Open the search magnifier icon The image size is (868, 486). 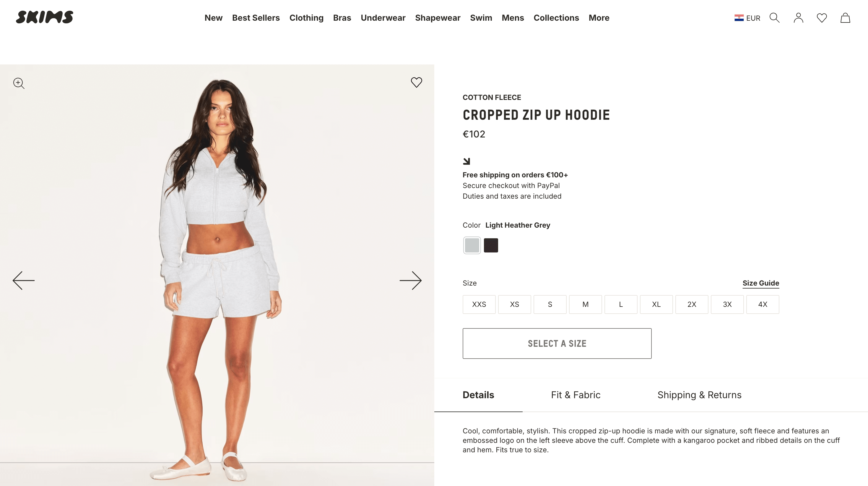click(774, 18)
